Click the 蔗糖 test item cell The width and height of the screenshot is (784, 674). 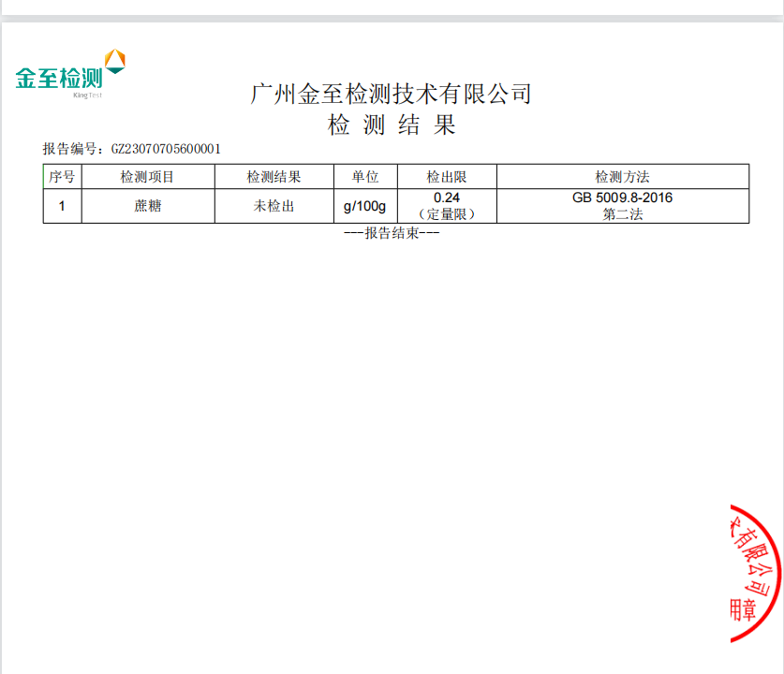pyautogui.click(x=148, y=206)
